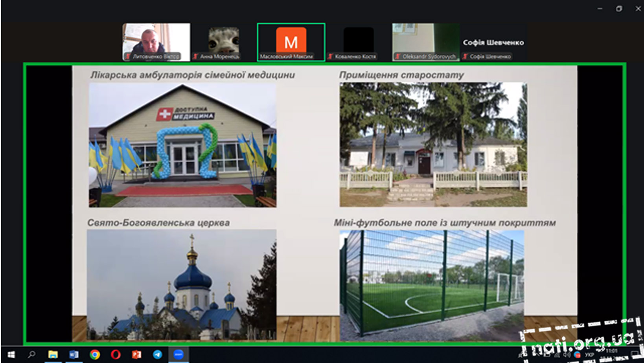The image size is (644, 363).
Task: Select Литовченко Віктор's video thumbnail
Action: coord(156,42)
